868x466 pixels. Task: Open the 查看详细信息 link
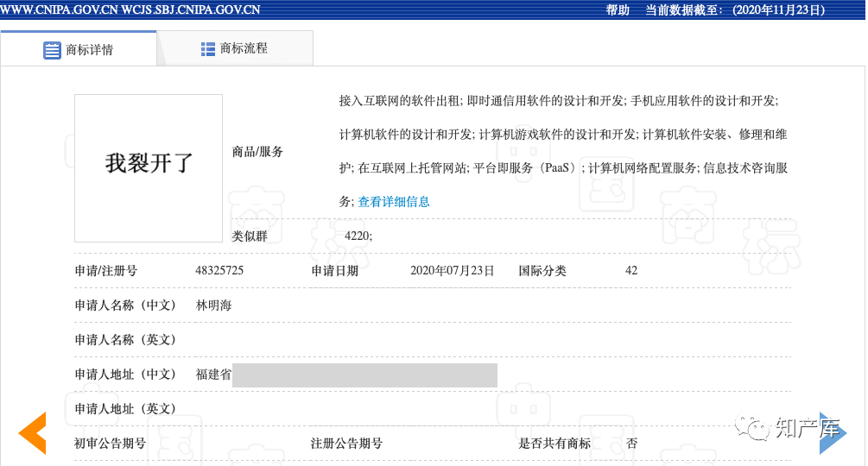click(x=394, y=202)
